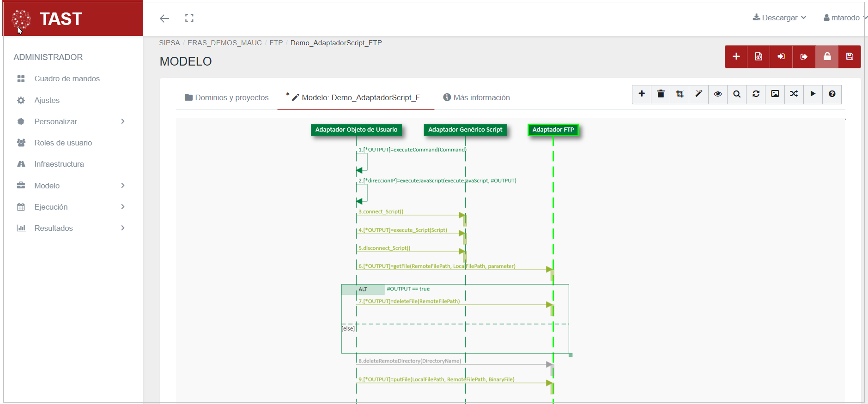The height and width of the screenshot is (404, 868).
Task: Select the crop tool icon
Action: 680,94
